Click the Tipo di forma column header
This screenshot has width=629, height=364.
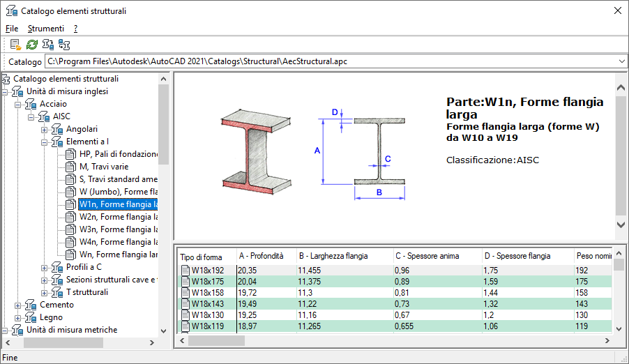pos(206,257)
